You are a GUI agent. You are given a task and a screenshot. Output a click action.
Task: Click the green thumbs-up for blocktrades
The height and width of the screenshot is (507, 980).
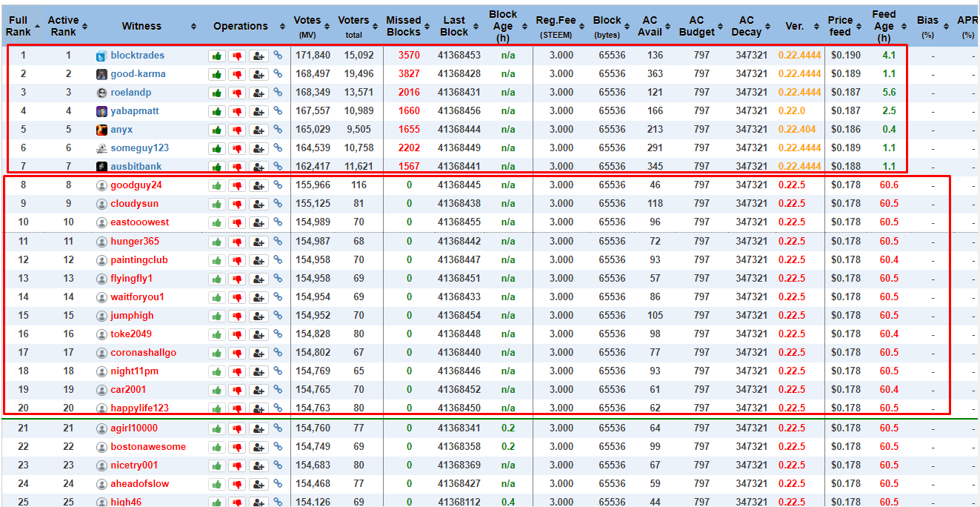pos(217,56)
